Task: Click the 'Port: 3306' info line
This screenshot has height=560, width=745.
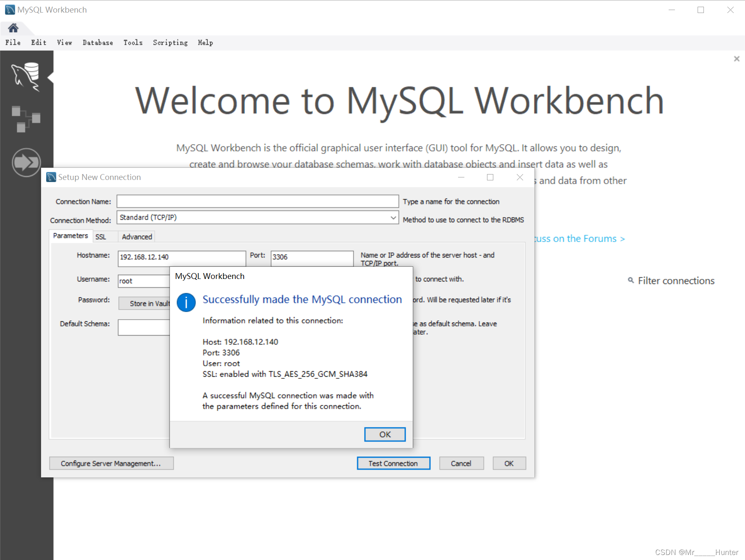Action: click(x=221, y=353)
